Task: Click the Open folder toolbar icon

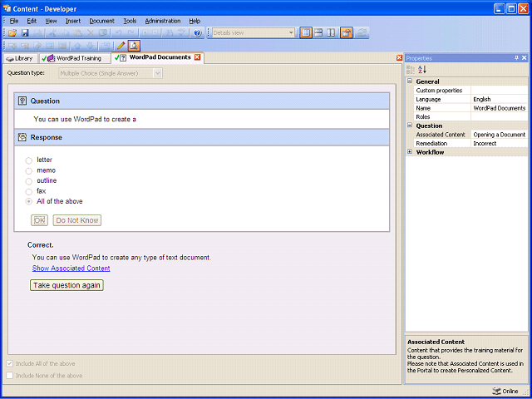Action: (12, 33)
